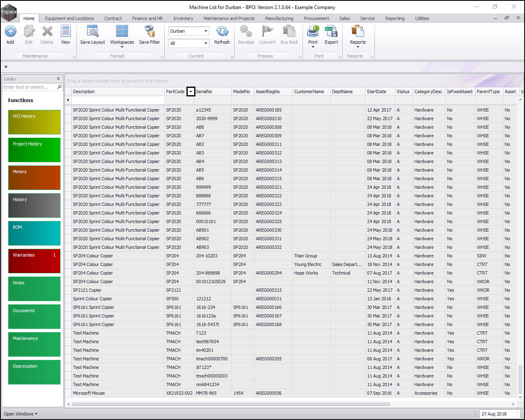The width and height of the screenshot is (525, 420).
Task: Open the Warranties function tile
Action: [34, 261]
